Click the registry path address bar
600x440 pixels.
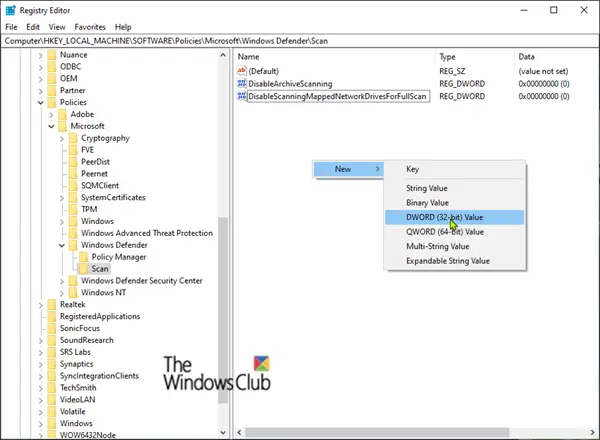(x=300, y=41)
